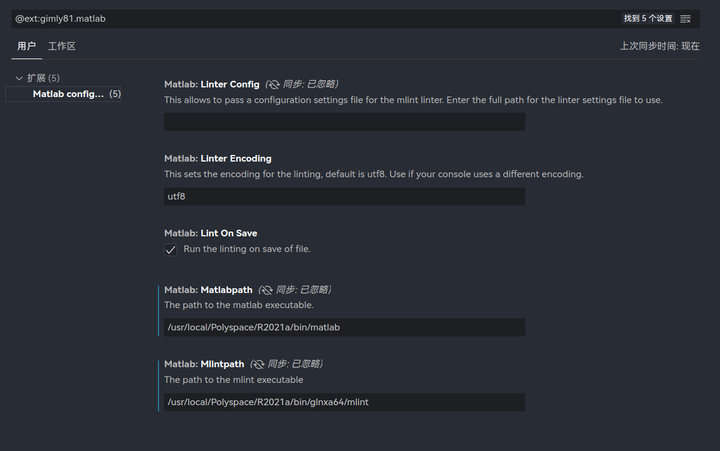Click the Mlintpath executable path field

tap(344, 402)
